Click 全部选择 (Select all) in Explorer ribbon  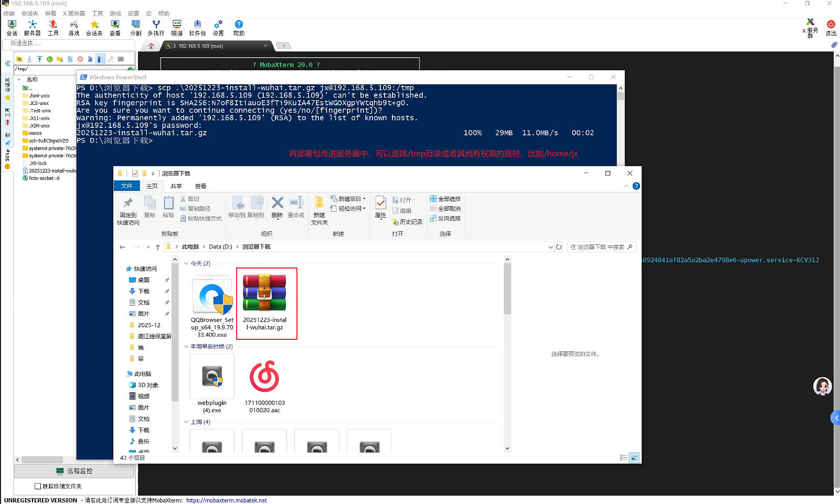coord(445,199)
